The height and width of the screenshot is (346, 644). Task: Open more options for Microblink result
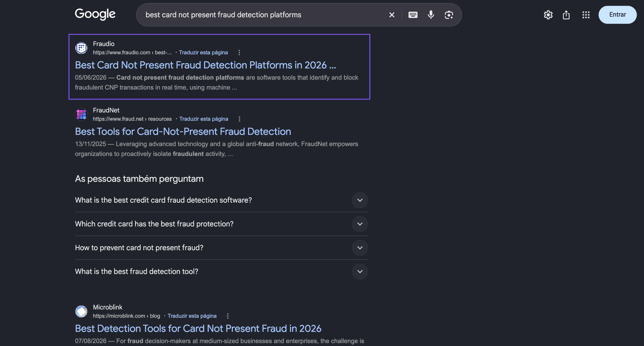click(x=228, y=316)
